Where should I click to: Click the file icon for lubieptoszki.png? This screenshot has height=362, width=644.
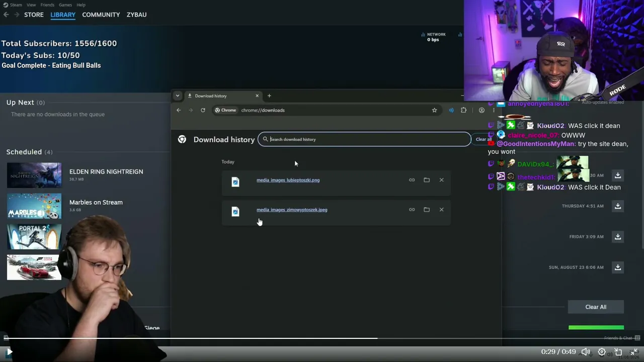pos(235,182)
